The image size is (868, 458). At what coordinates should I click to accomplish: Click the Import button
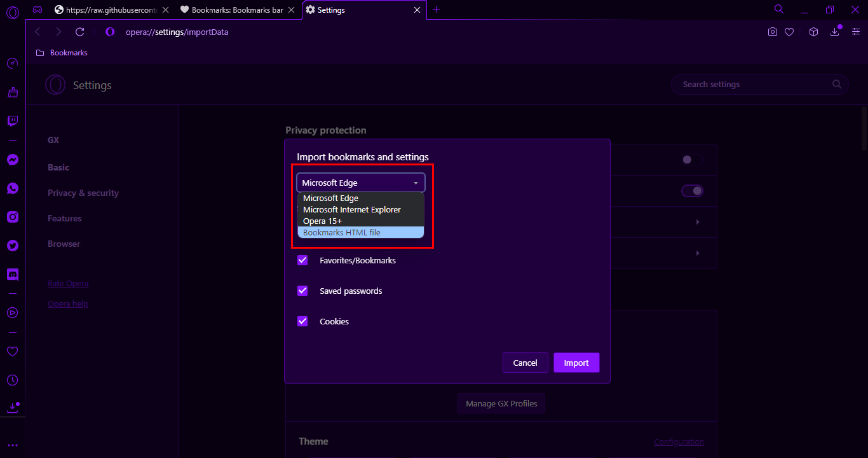576,363
